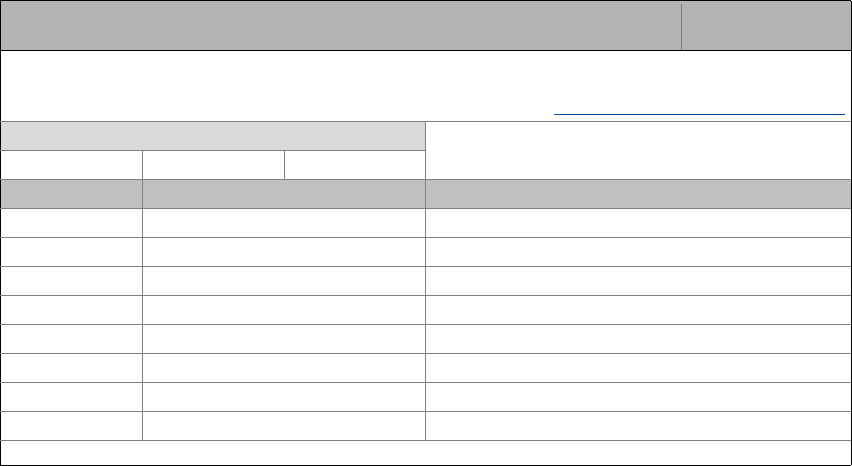Click the small dark gray top-right header cell
Viewport: 852px width, 466px height.
(766, 26)
